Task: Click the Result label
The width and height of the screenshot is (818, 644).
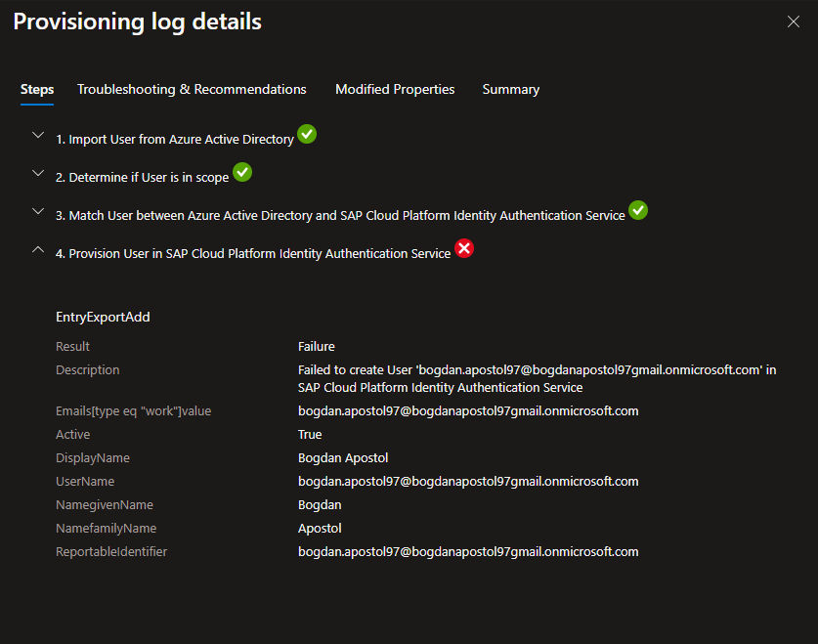Action: (x=72, y=346)
